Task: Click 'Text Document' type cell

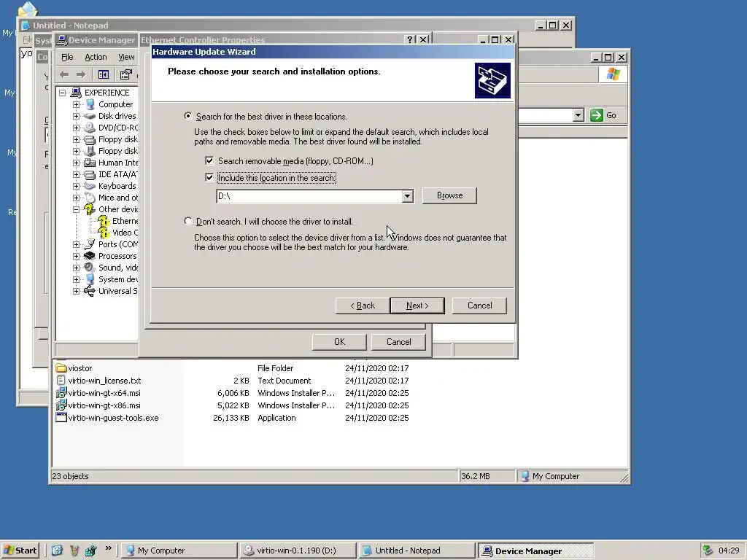Action: [x=284, y=381]
